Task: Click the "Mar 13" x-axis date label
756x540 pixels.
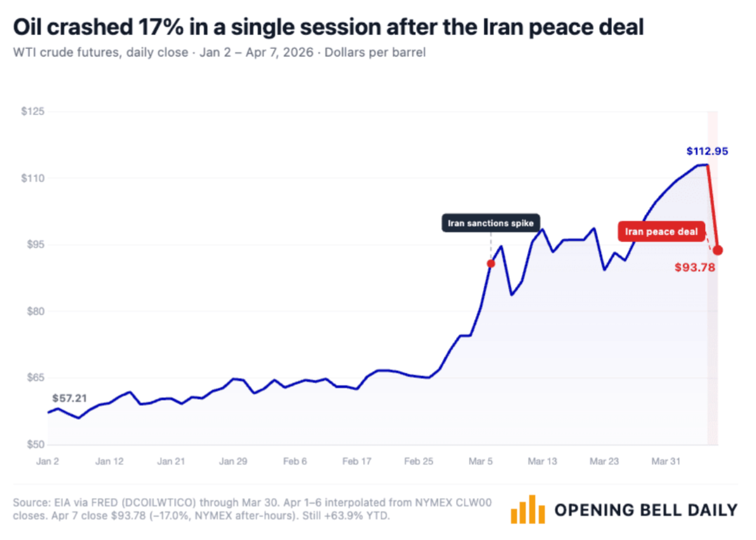Action: (543, 462)
